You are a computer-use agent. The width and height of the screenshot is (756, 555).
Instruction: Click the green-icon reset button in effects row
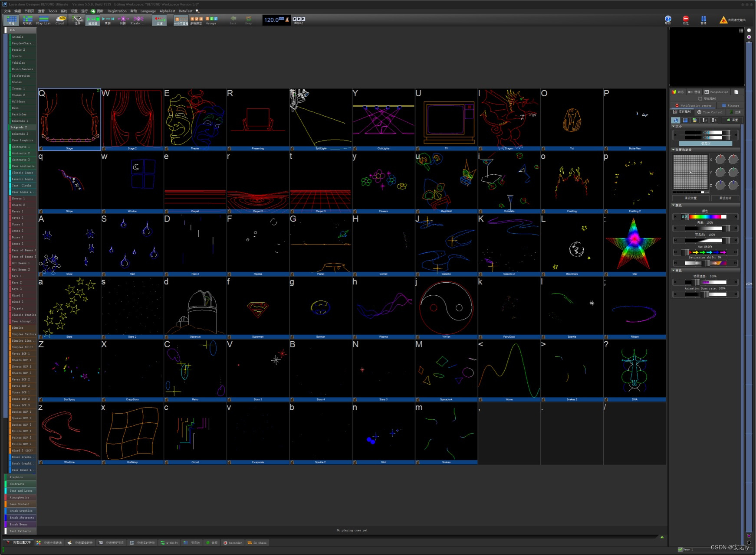732,120
